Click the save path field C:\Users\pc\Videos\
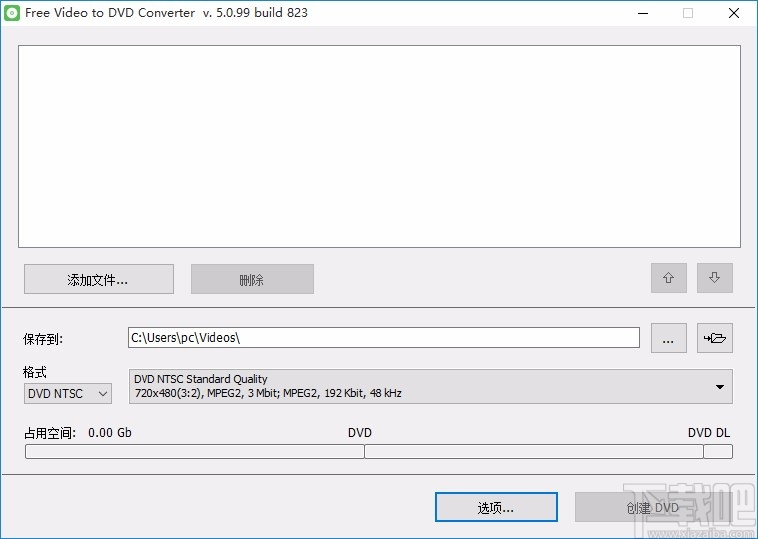The height and width of the screenshot is (539, 758). pos(384,337)
